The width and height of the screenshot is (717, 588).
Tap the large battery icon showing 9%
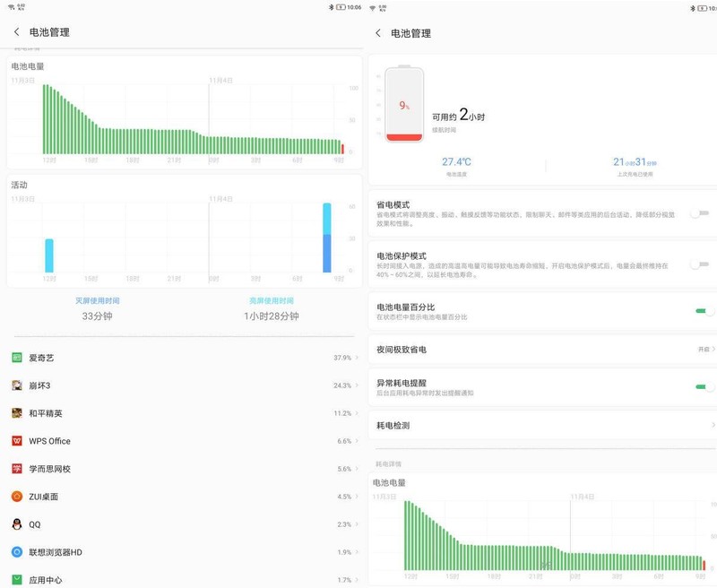pos(404,104)
